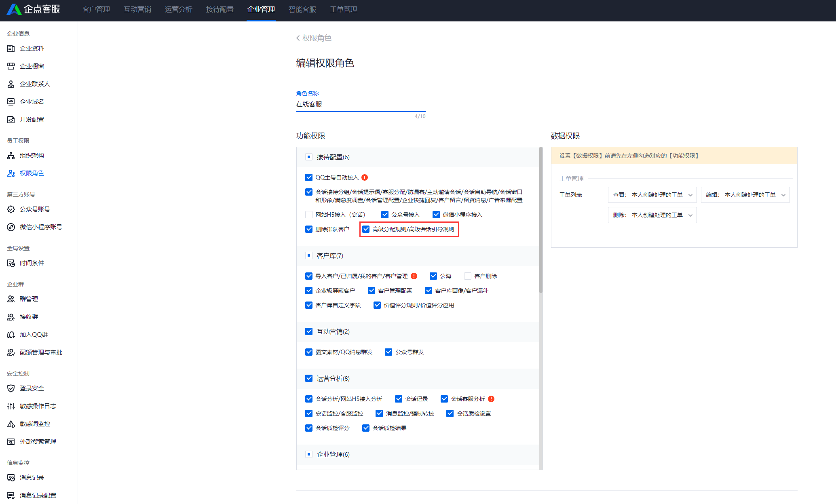This screenshot has height=504, width=836.
Task: Open the 查看 本人创建处理的工单 dropdown
Action: (652, 195)
